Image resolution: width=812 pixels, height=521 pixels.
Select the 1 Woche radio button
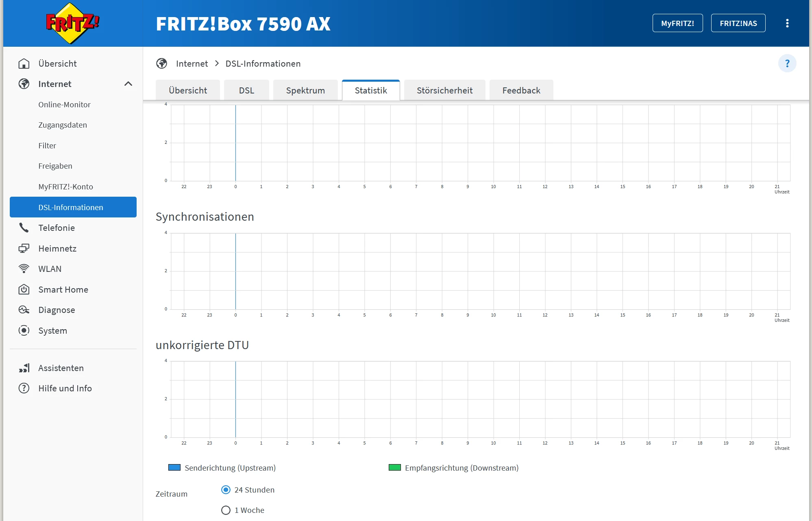226,510
